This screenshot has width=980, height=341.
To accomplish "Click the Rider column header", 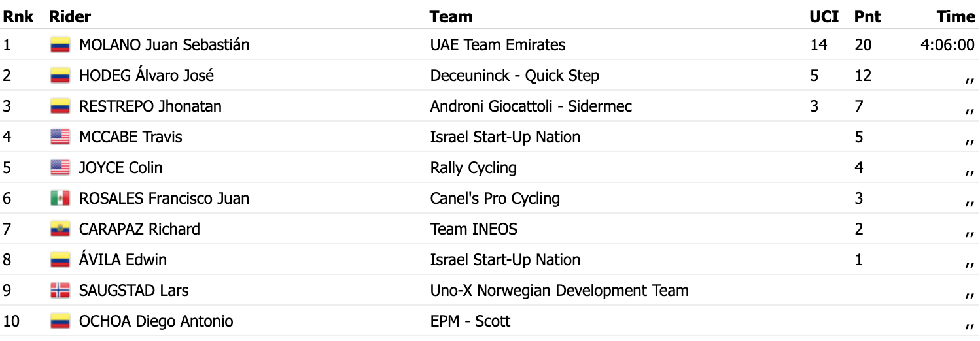I will point(70,16).
